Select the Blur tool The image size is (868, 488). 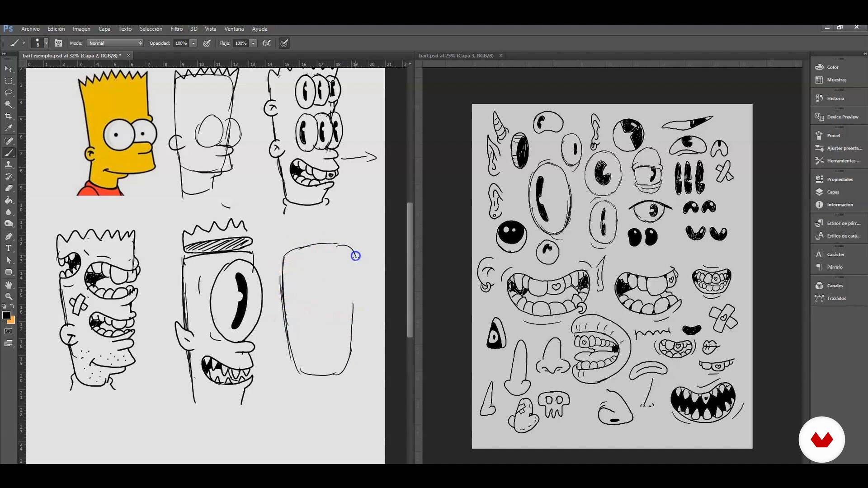(x=9, y=211)
